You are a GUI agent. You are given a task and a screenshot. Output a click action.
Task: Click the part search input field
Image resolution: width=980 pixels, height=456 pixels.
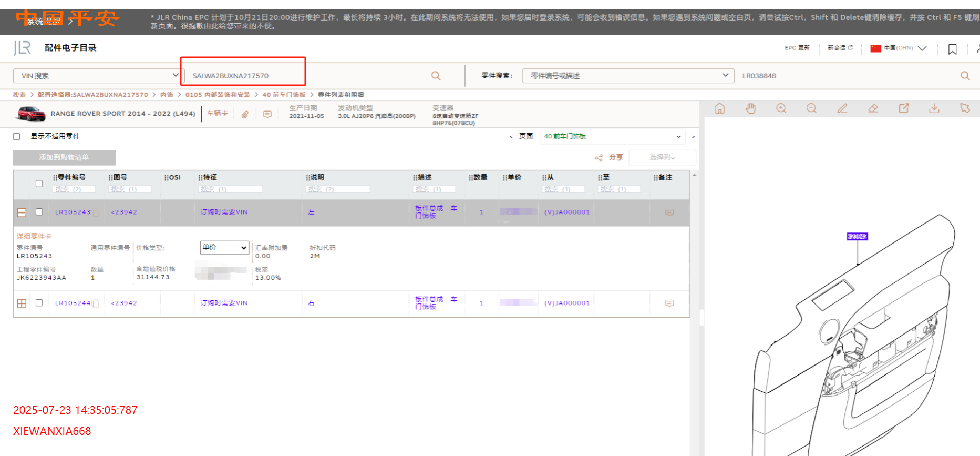pos(847,76)
